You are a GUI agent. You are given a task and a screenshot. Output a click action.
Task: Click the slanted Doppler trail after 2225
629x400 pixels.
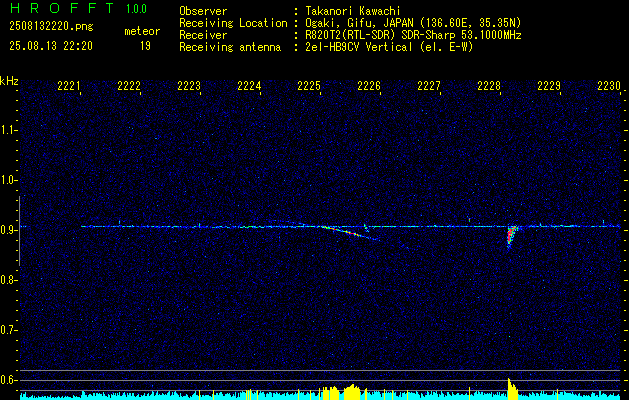click(x=351, y=233)
